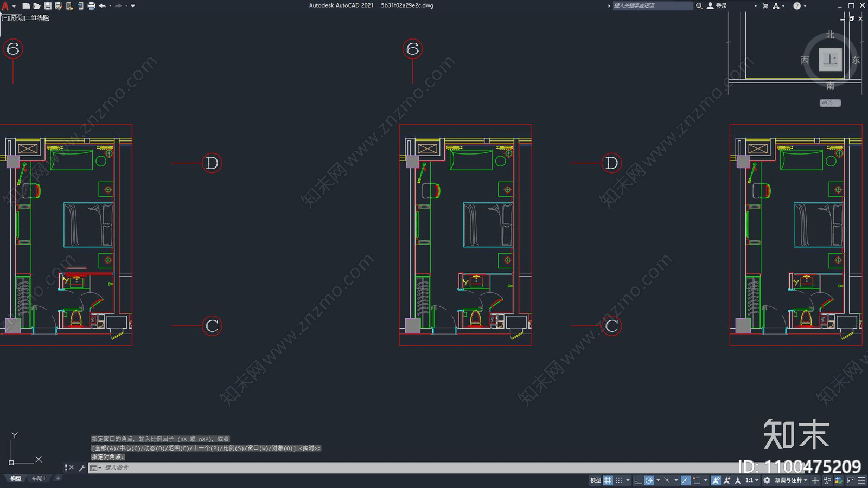Viewport: 868px width, 488px height.
Task: Open the Autodesk App Store cart icon
Action: (765, 5)
